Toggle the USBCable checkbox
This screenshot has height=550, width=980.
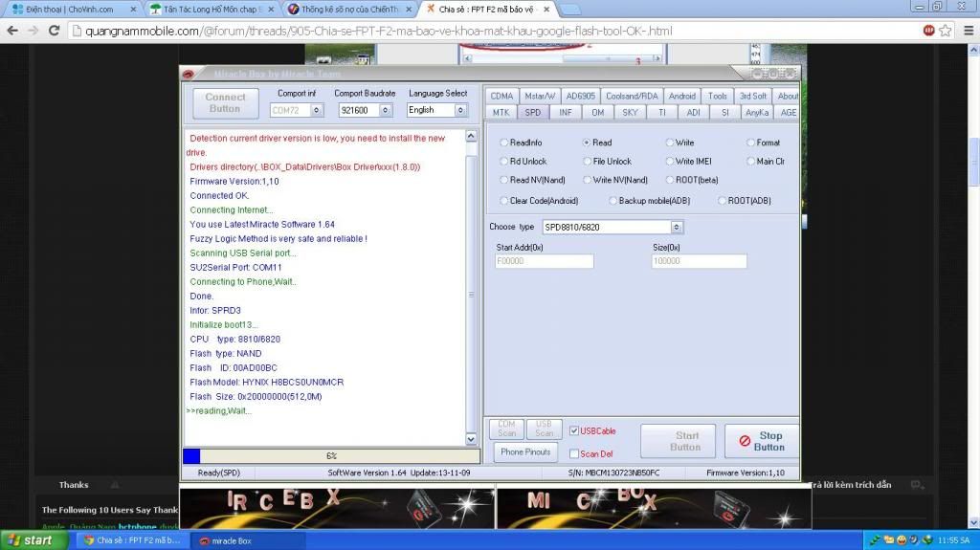(574, 430)
